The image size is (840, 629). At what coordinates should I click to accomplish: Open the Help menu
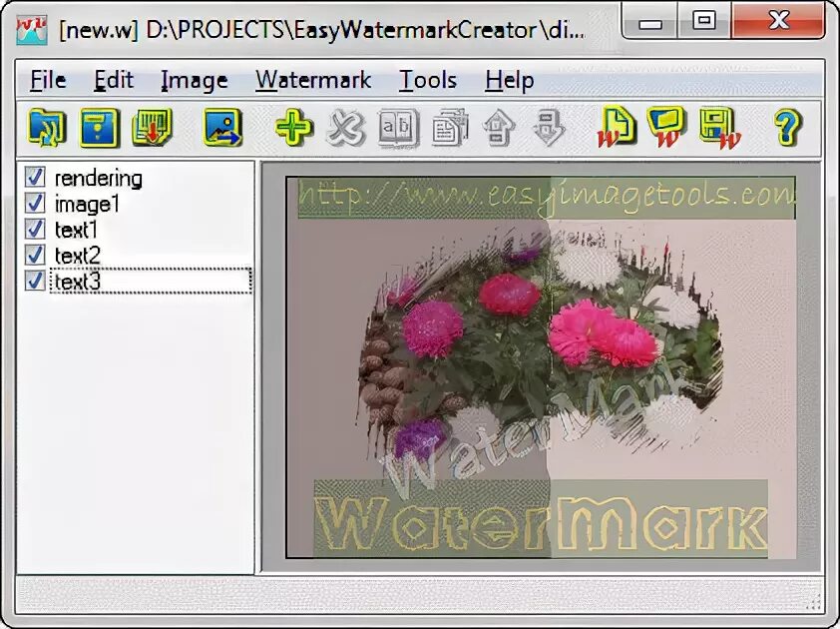coord(510,81)
